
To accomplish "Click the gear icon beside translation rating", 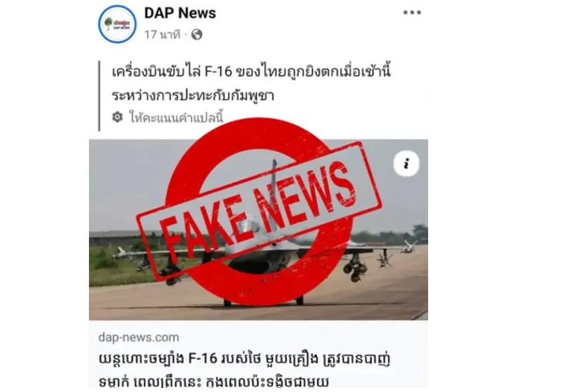I will coord(117,117).
